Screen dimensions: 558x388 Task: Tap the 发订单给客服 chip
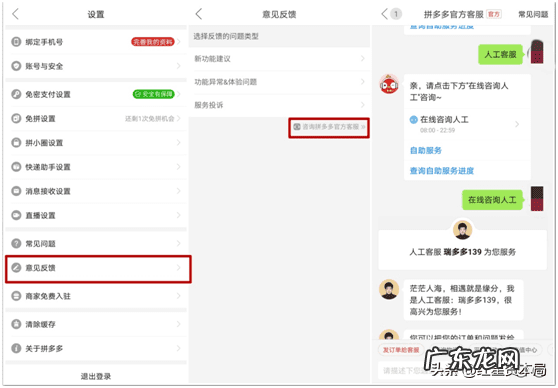point(401,350)
